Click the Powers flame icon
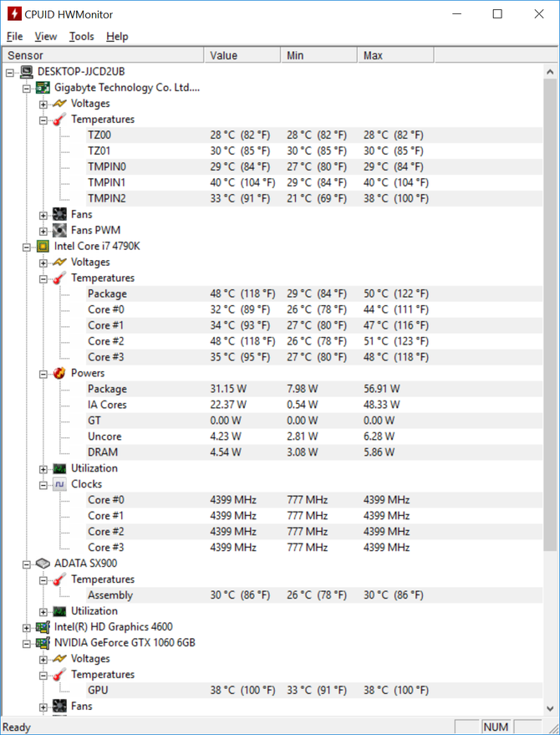This screenshot has height=735, width=560. click(59, 373)
